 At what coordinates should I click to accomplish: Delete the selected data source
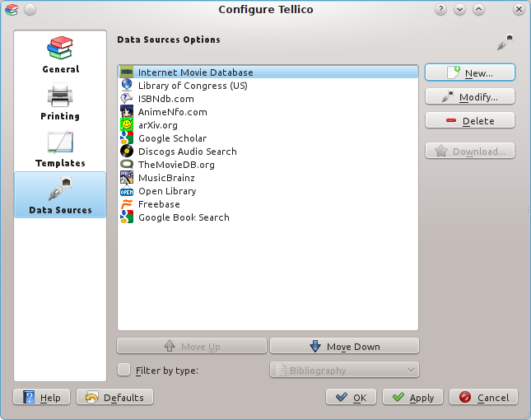point(469,121)
